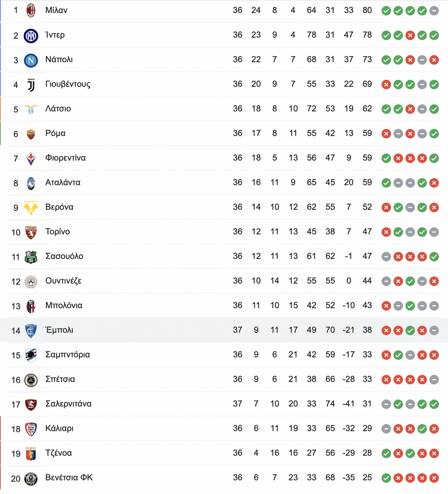Click Venezia's first green win indicator
Viewport: 448px width, 494px height.
click(x=386, y=478)
